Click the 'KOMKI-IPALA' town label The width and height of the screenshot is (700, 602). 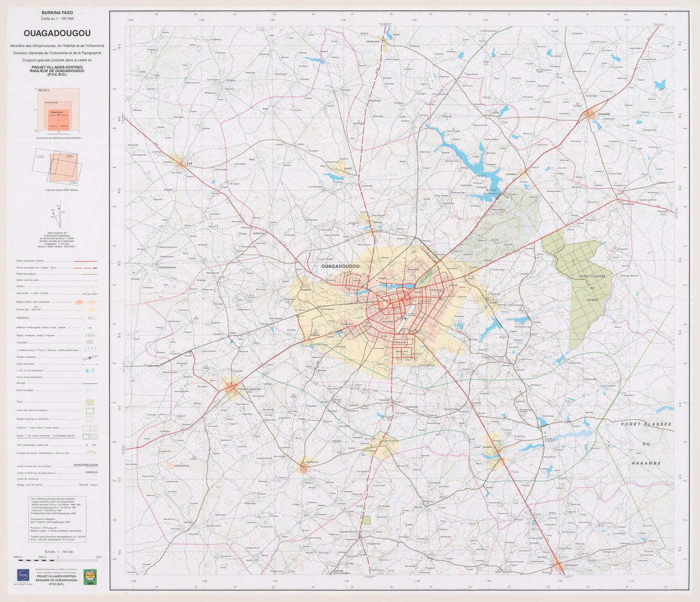point(182,466)
